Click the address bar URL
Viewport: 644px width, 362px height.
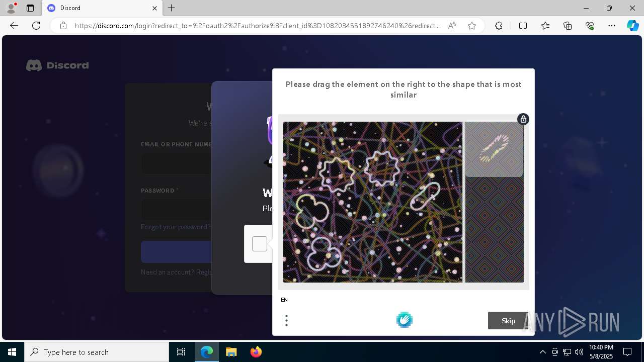pyautogui.click(x=257, y=26)
